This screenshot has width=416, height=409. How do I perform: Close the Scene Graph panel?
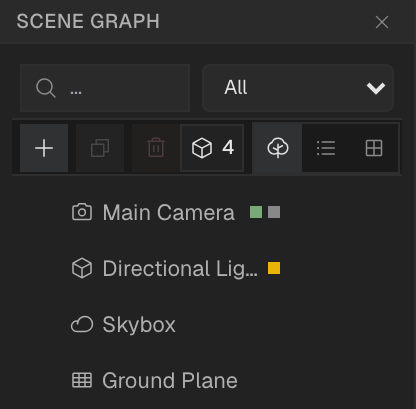(x=382, y=22)
